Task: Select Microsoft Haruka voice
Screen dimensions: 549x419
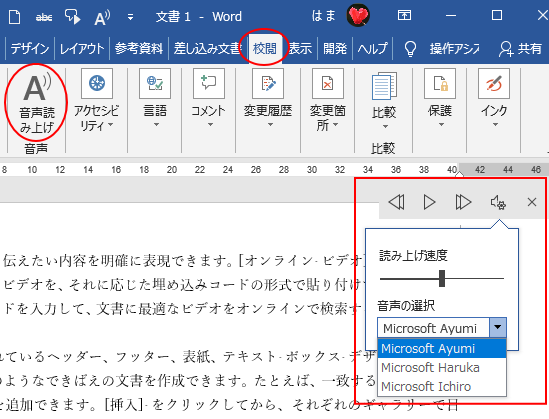Action: coord(442,368)
